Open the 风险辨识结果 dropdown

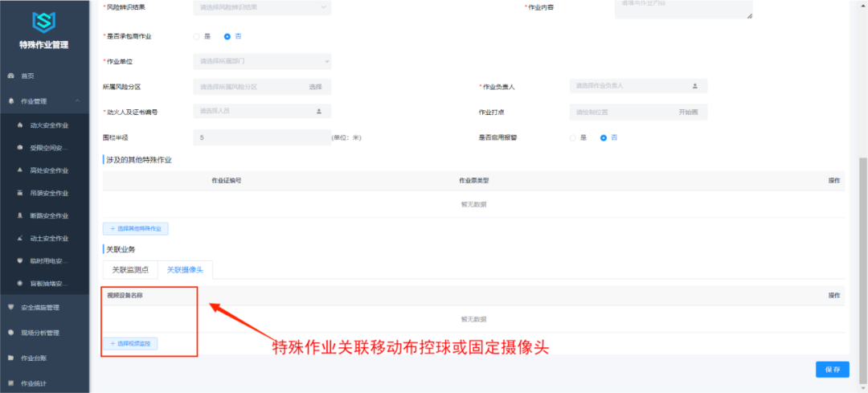pyautogui.click(x=262, y=7)
